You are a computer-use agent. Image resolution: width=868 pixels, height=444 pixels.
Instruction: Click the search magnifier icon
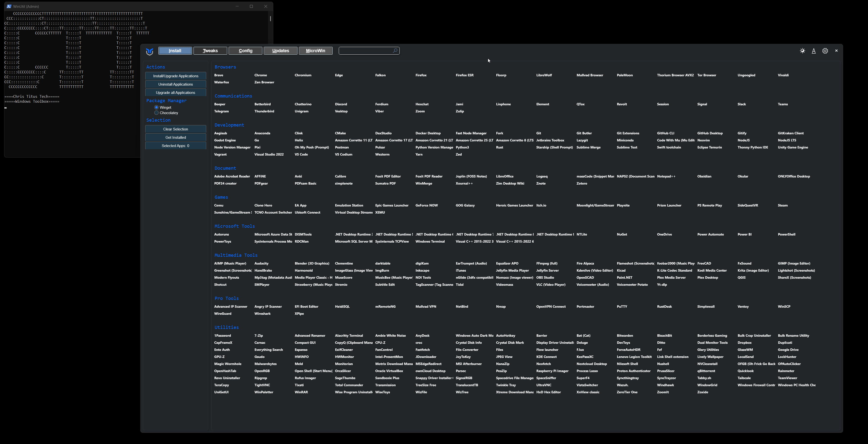click(395, 50)
